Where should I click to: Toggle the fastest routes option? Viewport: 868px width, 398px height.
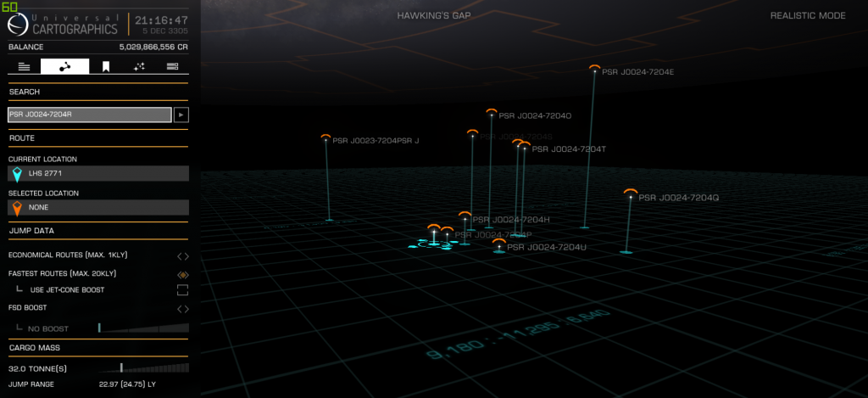click(x=183, y=274)
